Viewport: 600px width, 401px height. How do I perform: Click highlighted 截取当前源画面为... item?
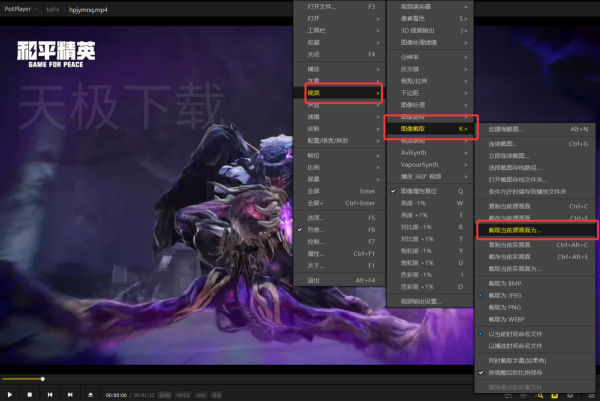click(535, 230)
